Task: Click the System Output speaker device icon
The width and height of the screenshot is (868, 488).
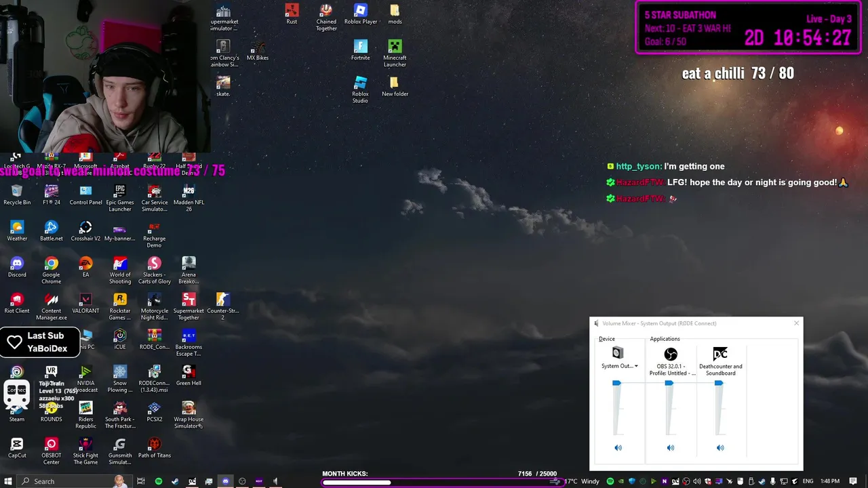Action: point(617,352)
